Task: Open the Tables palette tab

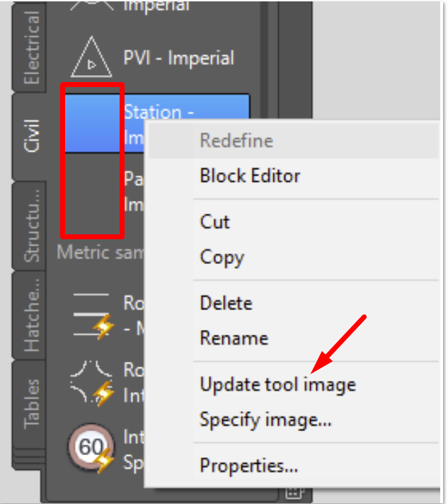Action: (x=32, y=403)
